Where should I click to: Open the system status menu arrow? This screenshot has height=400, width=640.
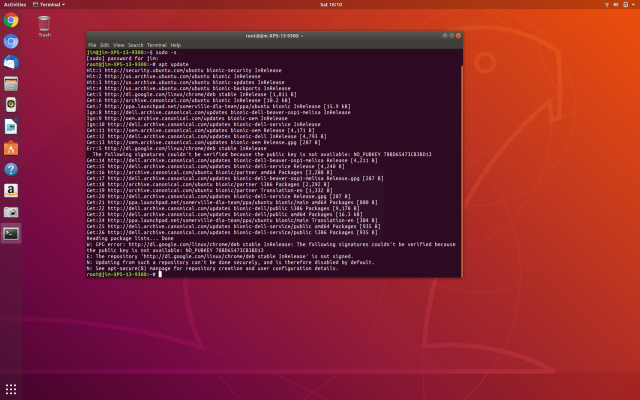632,4
